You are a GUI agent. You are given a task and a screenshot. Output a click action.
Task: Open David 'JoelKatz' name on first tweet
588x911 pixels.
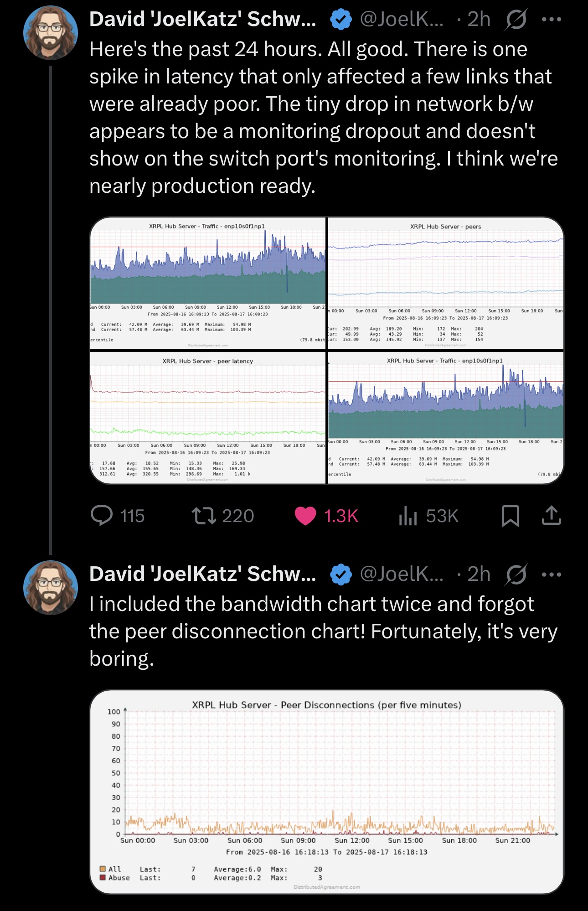pos(202,19)
